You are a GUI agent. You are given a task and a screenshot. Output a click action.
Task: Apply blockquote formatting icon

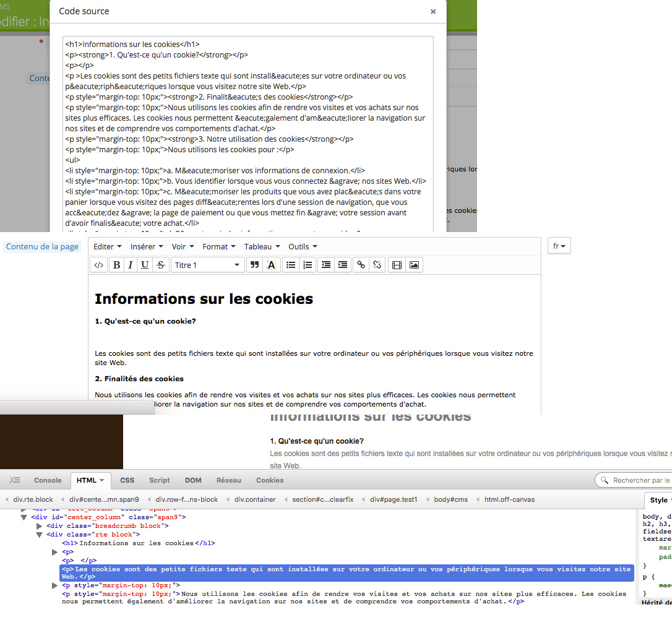(x=254, y=265)
